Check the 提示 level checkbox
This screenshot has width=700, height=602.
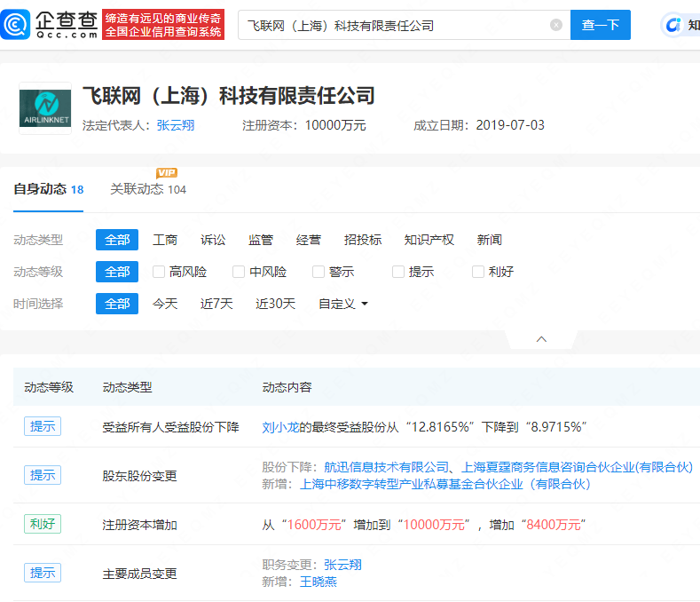coord(398,272)
